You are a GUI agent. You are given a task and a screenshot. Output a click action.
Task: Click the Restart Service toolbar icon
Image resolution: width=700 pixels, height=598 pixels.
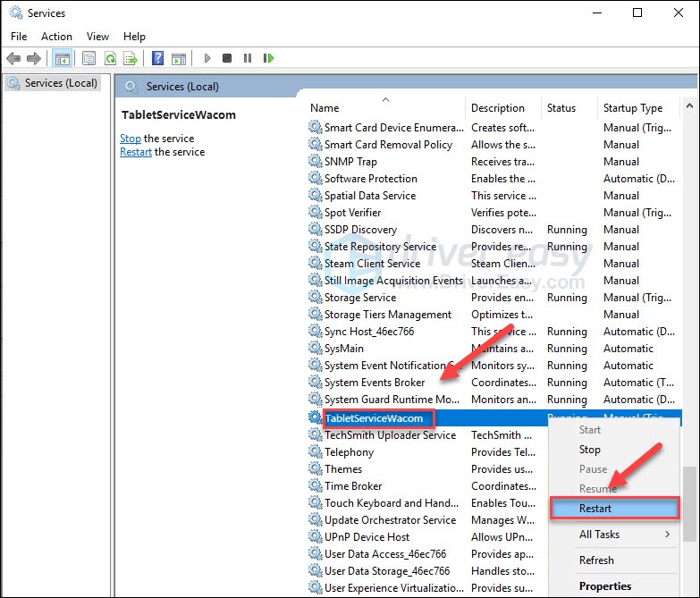[x=268, y=58]
